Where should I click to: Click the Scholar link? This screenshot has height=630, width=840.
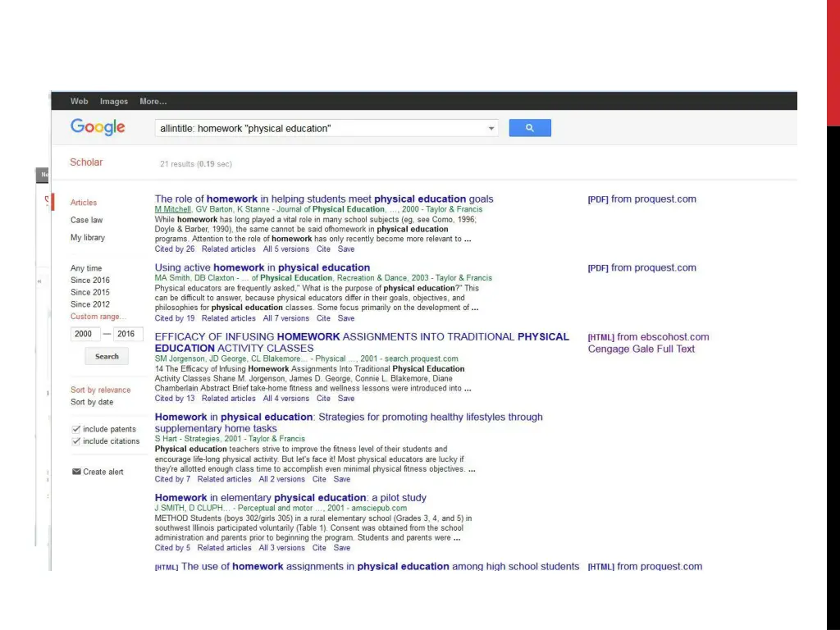(86, 162)
